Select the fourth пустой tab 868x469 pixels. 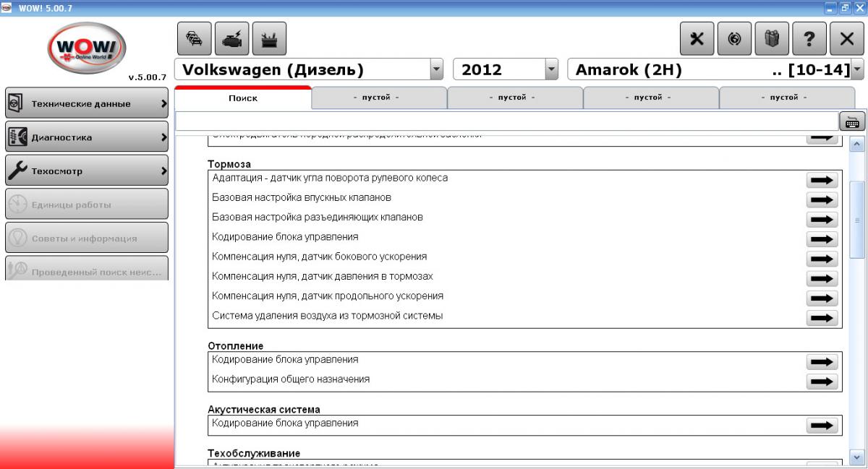pyautogui.click(x=787, y=98)
